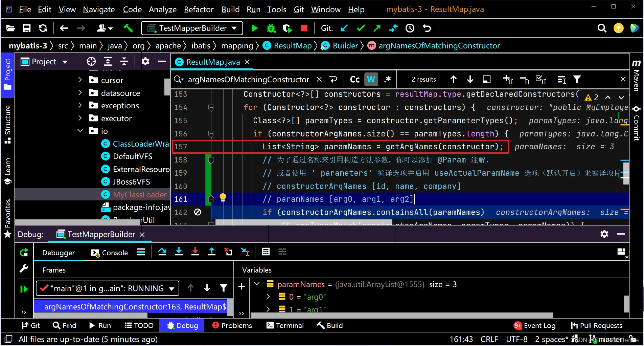The height and width of the screenshot is (346, 644).
Task: Toggle Regex option in search bar
Action: coord(388,80)
